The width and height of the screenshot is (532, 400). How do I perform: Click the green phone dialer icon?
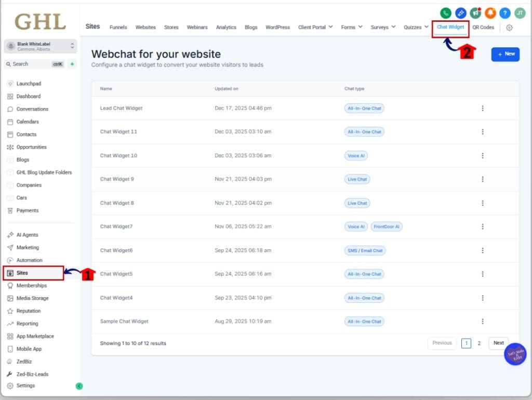click(445, 13)
